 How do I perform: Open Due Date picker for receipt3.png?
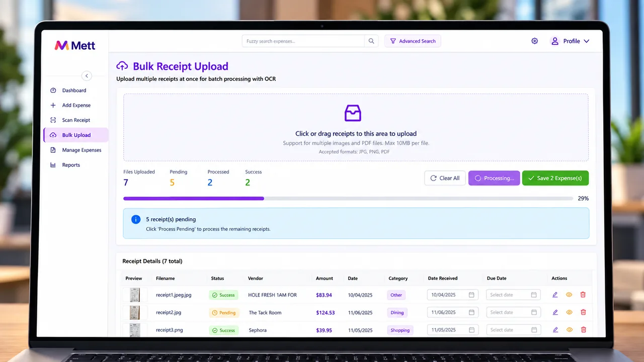point(513,330)
